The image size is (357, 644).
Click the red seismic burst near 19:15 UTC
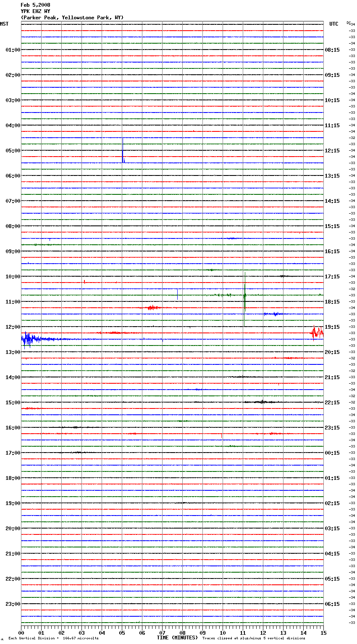(x=317, y=333)
